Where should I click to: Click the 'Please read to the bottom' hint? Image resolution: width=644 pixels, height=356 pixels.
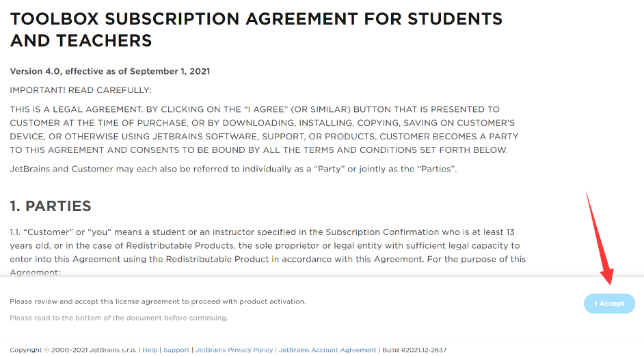[119, 318]
